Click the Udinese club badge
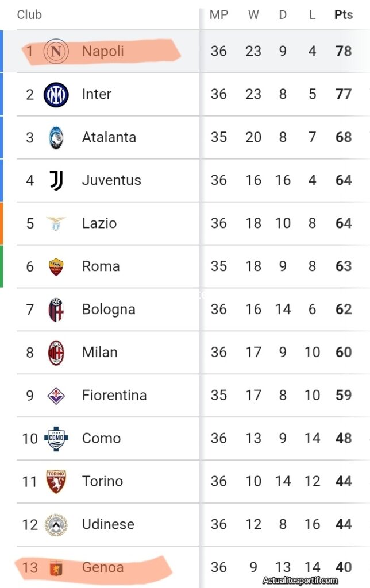Image resolution: width=370 pixels, height=588 pixels. (56, 525)
